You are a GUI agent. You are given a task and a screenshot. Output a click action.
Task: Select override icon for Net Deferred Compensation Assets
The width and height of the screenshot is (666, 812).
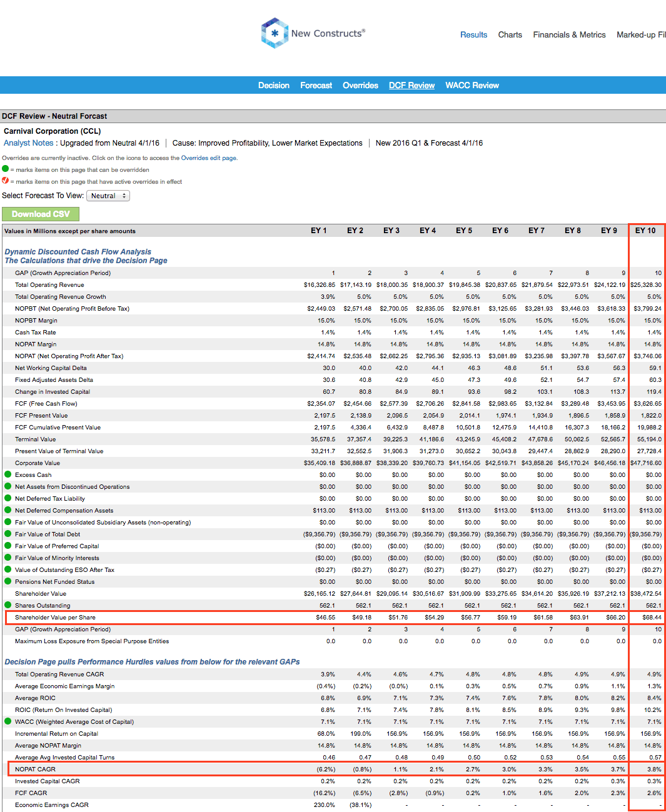pyautogui.click(x=8, y=510)
